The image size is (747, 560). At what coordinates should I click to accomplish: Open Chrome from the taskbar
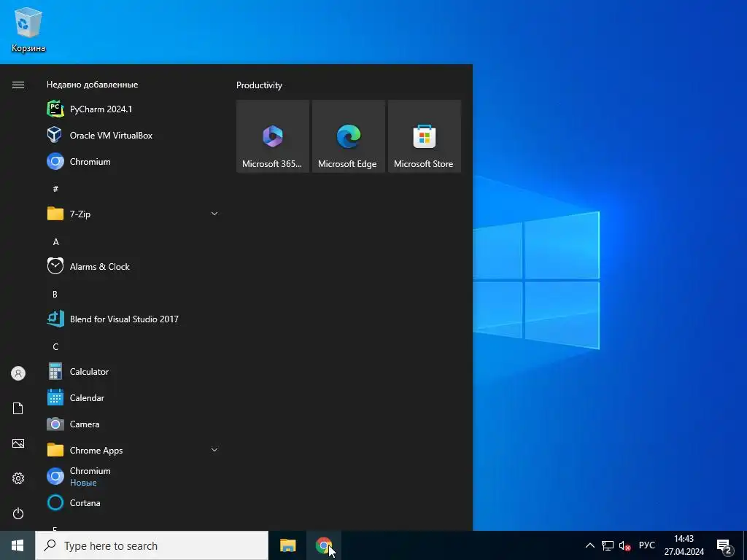(324, 545)
